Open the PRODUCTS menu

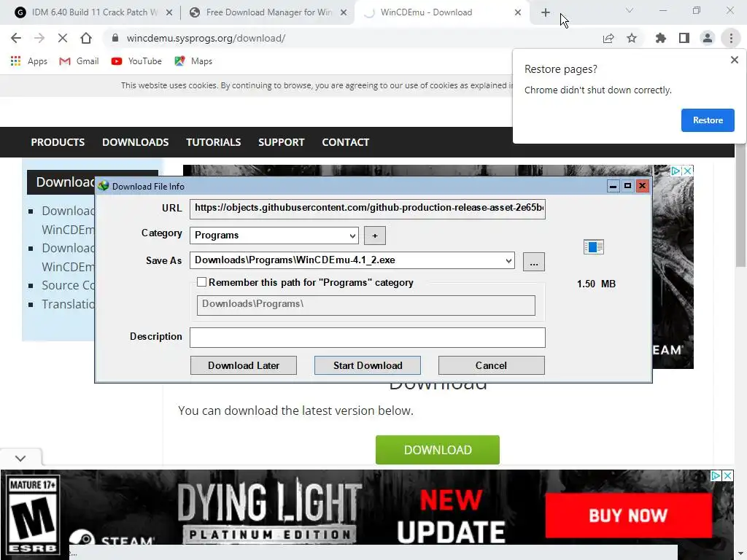coord(58,142)
